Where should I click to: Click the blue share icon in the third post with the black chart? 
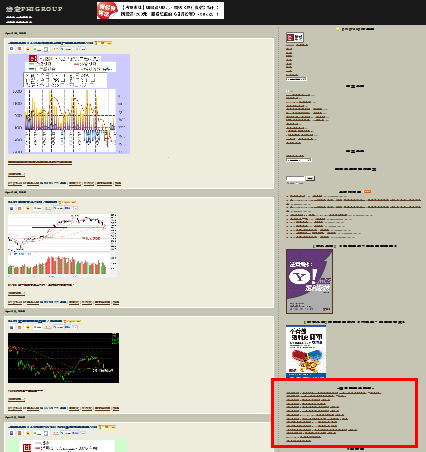pyautogui.click(x=11, y=327)
